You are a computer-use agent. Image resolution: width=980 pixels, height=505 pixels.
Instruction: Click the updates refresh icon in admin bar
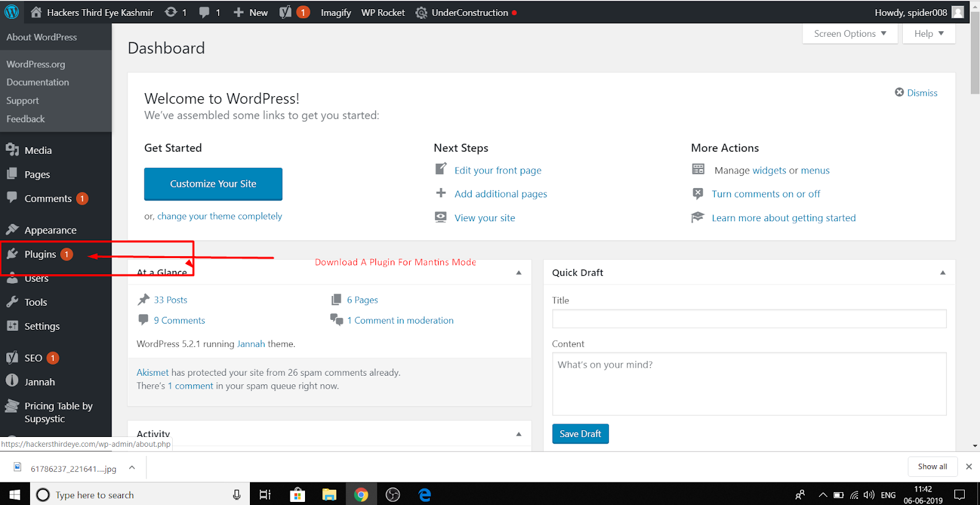point(171,12)
